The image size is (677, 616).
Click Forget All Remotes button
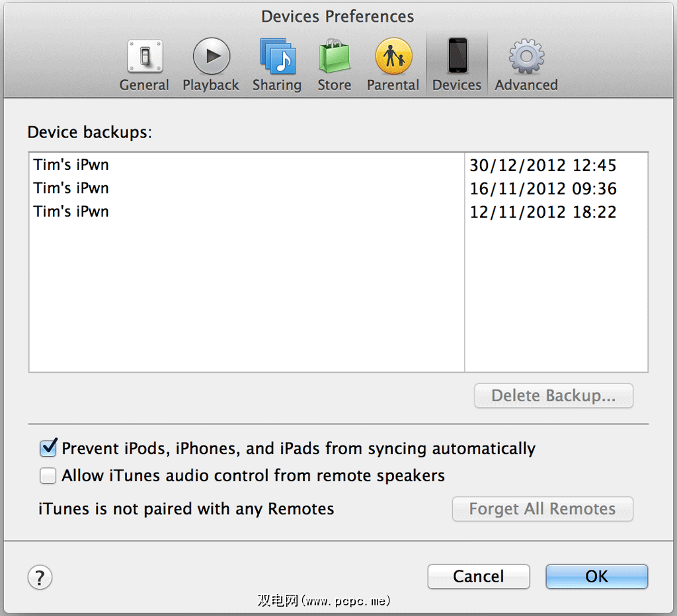[x=542, y=509]
